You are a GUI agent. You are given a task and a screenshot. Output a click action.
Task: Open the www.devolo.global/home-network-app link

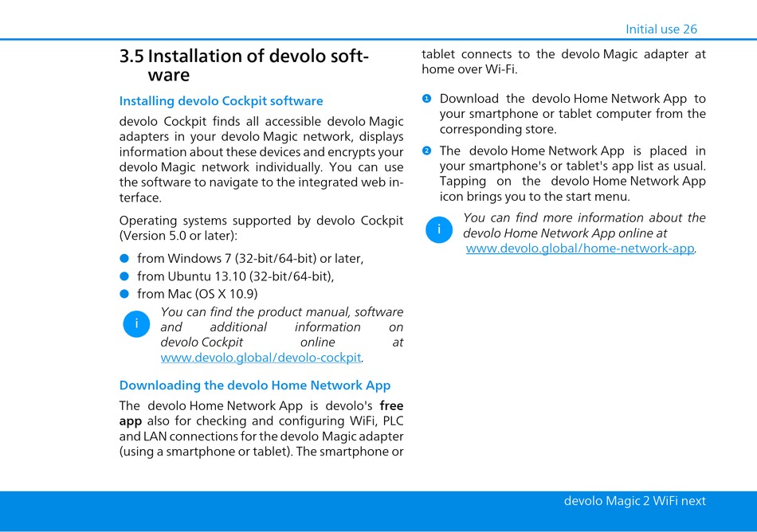tap(580, 248)
